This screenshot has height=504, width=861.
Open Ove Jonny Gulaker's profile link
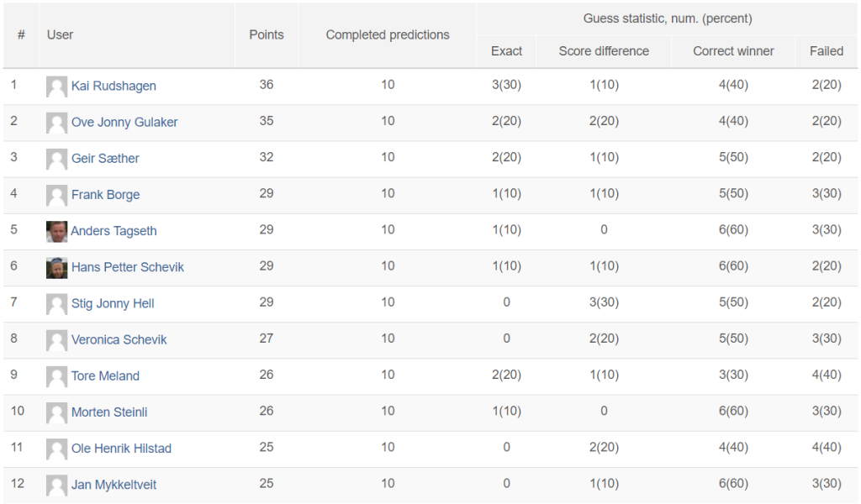[124, 123]
